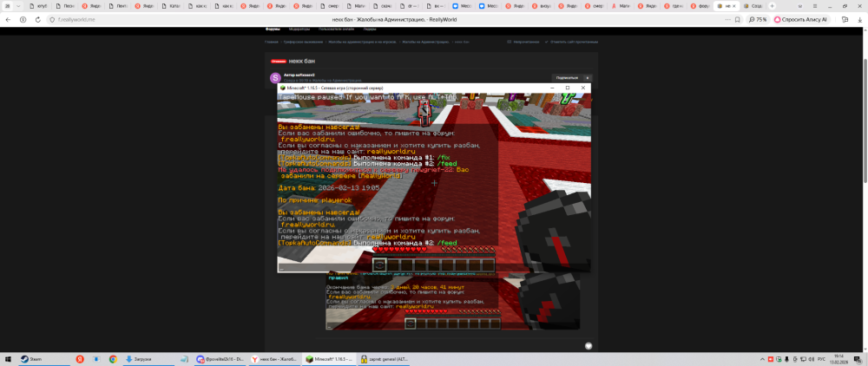This screenshot has width=868, height=366.
Task: Open Yandex icon in taskbar
Action: coord(80,359)
